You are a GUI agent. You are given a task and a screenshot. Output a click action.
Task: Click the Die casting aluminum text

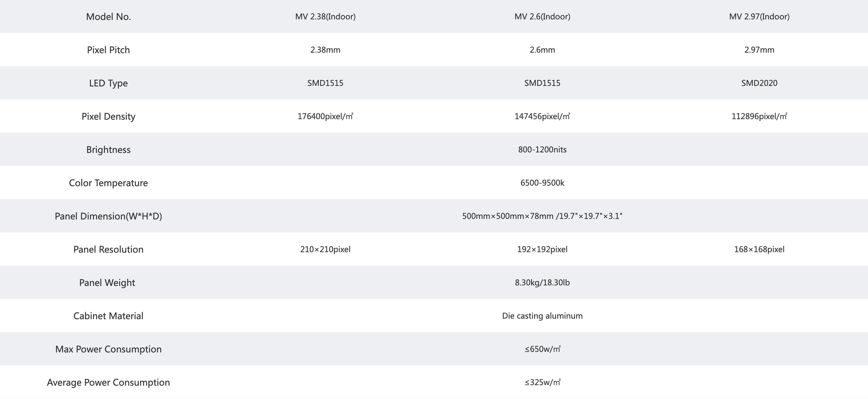[x=542, y=316]
